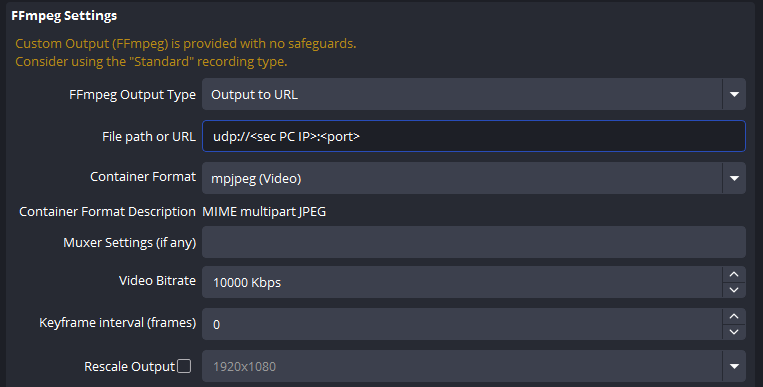Increase Keyframe interval with the up arrow
The height and width of the screenshot is (387, 763).
tap(734, 316)
